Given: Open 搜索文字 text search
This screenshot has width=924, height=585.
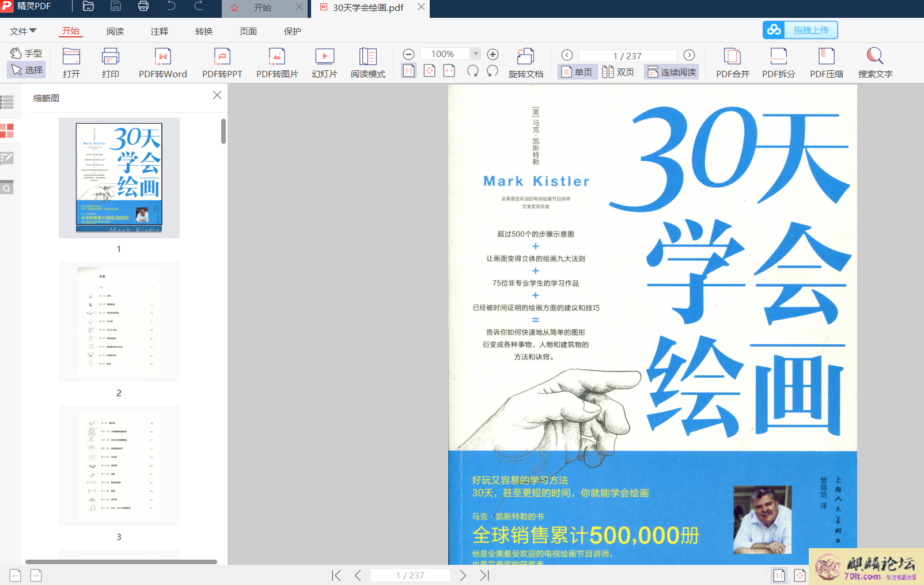Looking at the screenshot, I should click(875, 63).
